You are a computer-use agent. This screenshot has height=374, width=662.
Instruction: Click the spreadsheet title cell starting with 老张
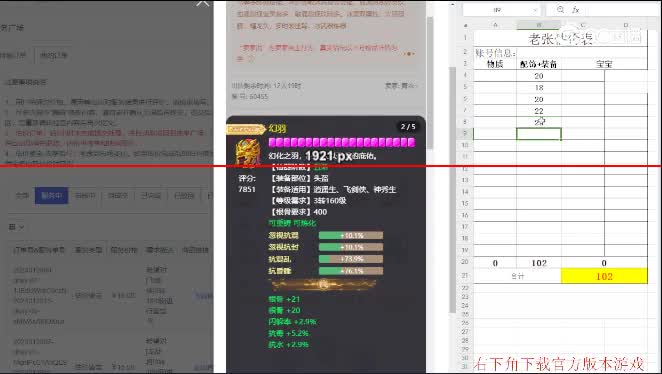pos(560,38)
